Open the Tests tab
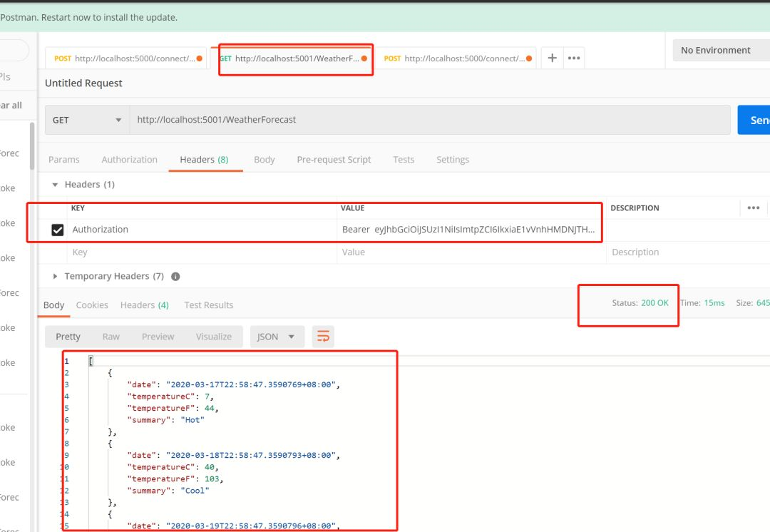Viewport: 770px width, 532px height. 404,160
